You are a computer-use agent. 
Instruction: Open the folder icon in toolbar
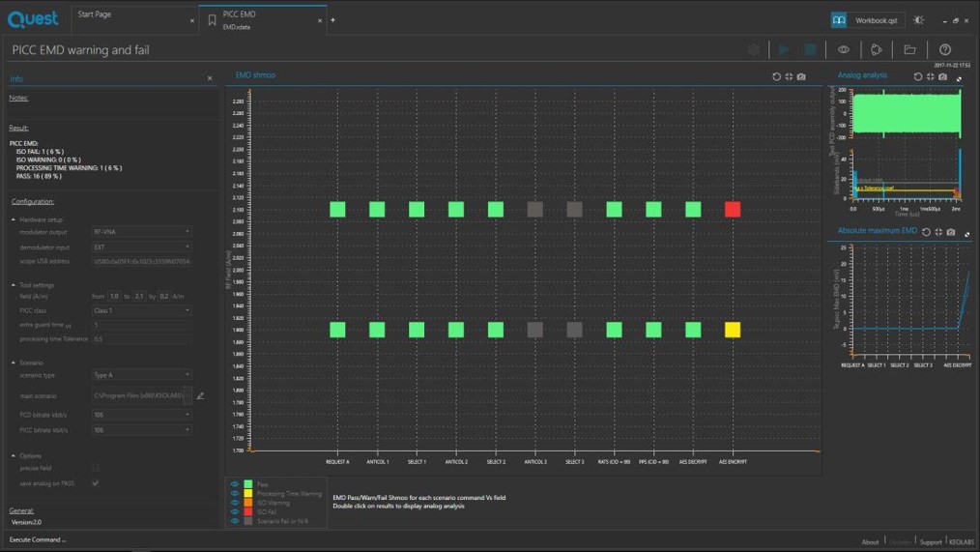(x=909, y=49)
